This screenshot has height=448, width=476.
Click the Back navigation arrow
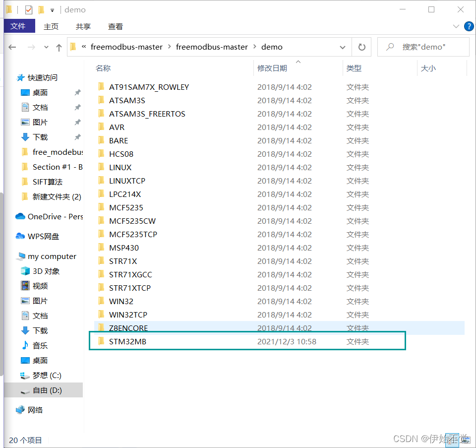(12, 47)
